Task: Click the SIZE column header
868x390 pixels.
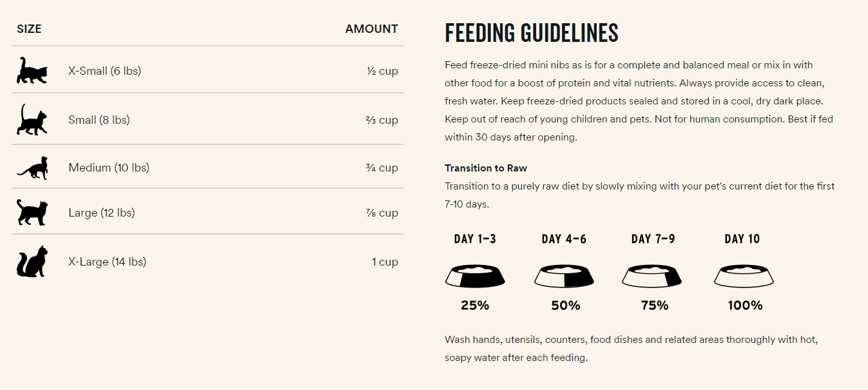Action: point(29,29)
